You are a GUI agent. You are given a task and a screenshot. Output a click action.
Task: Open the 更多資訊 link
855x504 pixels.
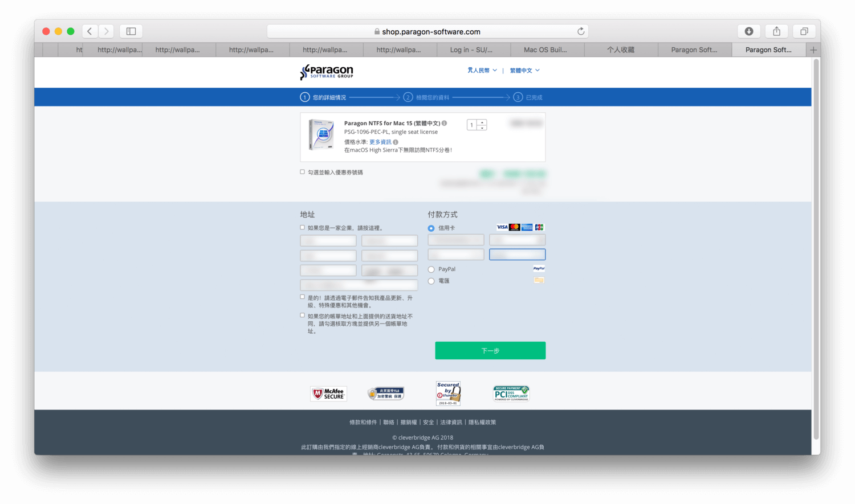pos(380,142)
